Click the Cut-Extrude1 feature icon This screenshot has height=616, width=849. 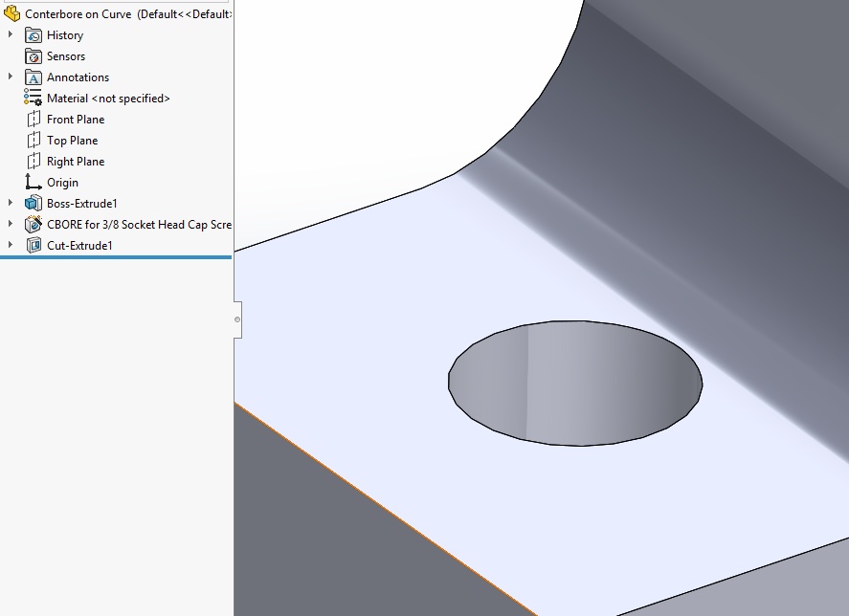coord(34,245)
